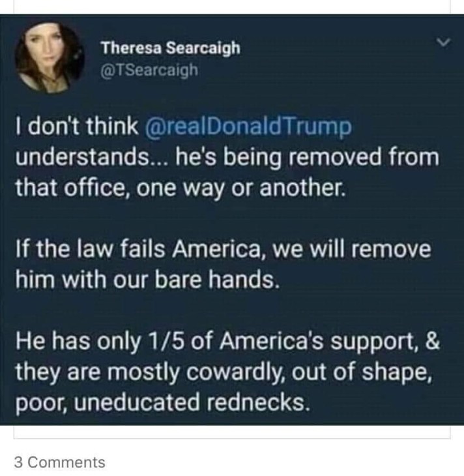Click the @TSearcaigh handle
This screenshot has width=464, height=476.
149,70
